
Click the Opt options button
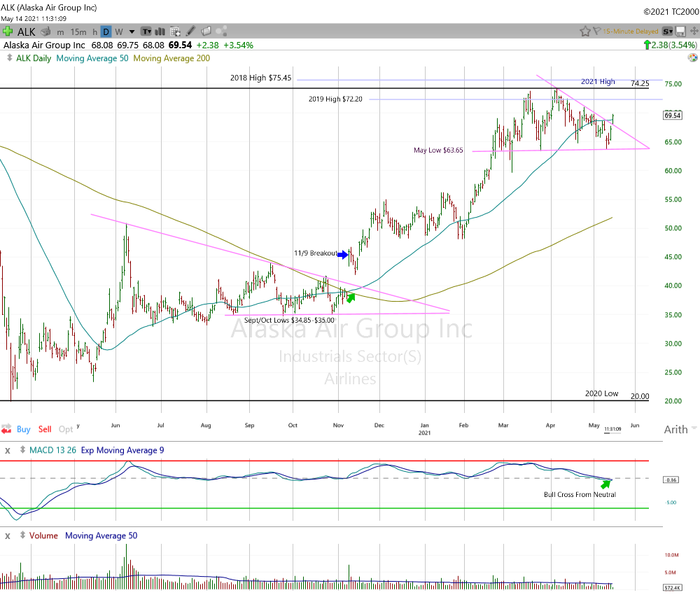66,429
